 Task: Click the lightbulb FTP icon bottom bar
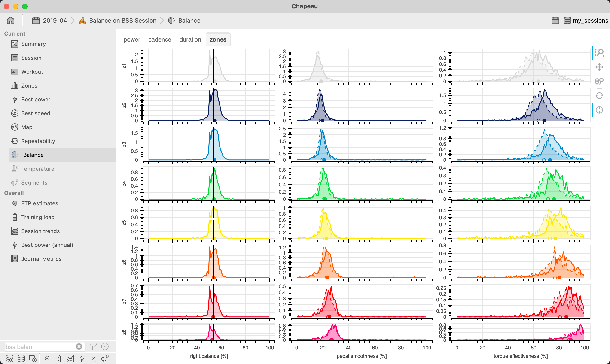[x=47, y=359]
